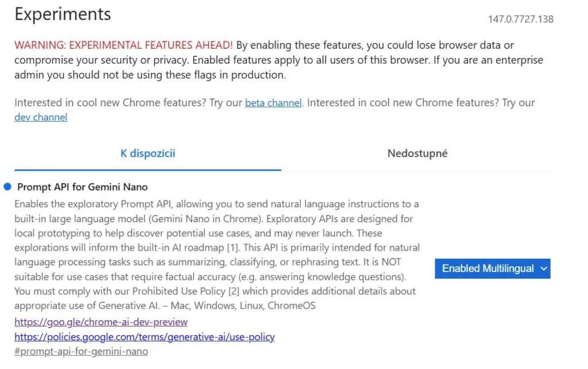Click the version number 147.0.7727.138

pyautogui.click(x=520, y=19)
